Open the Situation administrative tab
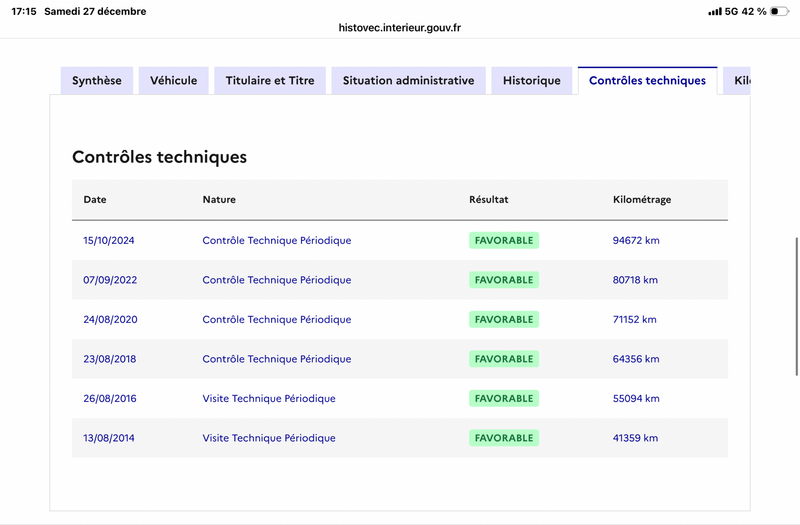 408,81
